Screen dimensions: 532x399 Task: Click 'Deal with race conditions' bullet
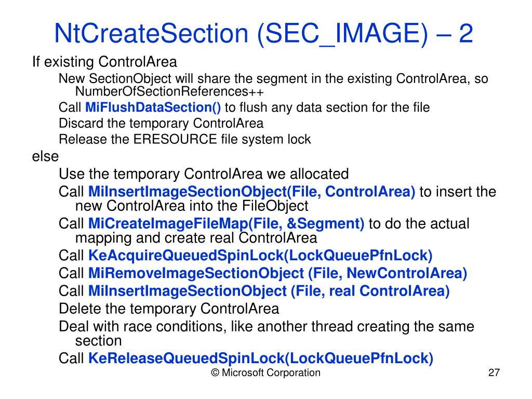pyautogui.click(x=267, y=333)
